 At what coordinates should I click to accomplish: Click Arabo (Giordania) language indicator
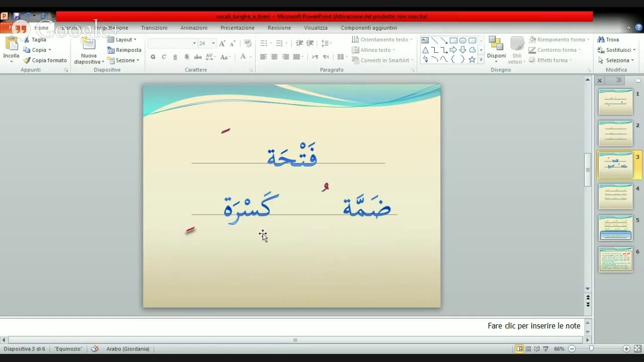[128, 349]
